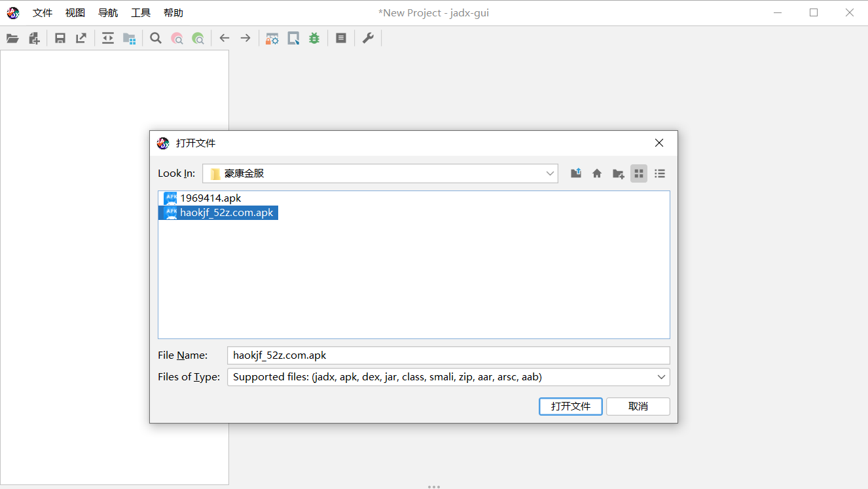This screenshot has height=489, width=868.
Task: Click the 打开文件 confirm button
Action: (571, 407)
